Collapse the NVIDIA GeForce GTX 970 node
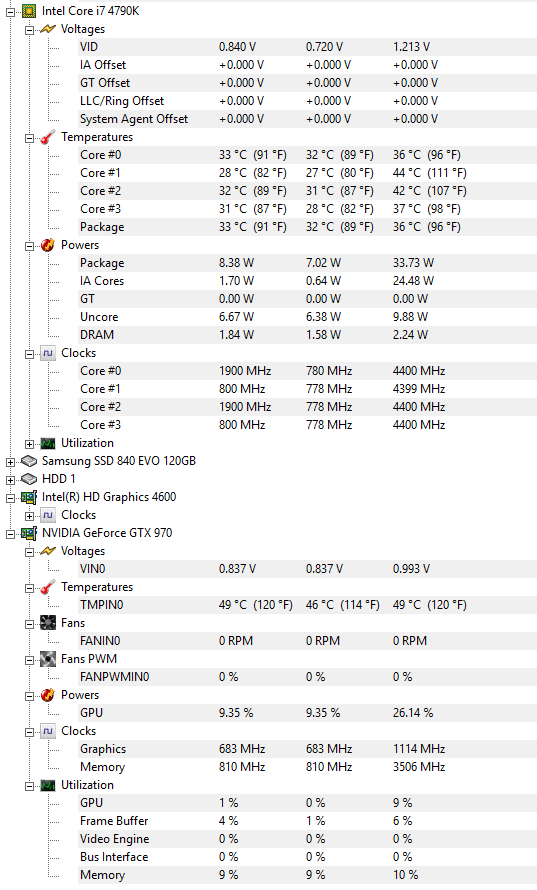Image resolution: width=537 pixels, height=890 pixels. [x=10, y=534]
